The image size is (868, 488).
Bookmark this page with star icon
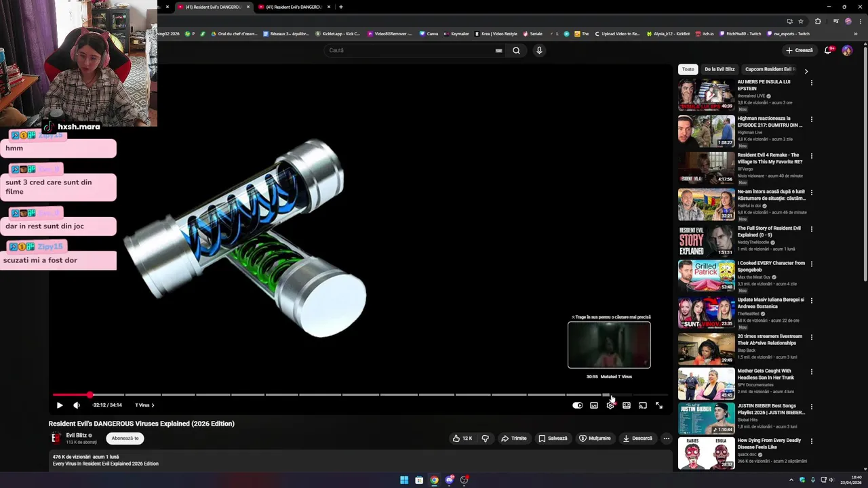coord(801,21)
